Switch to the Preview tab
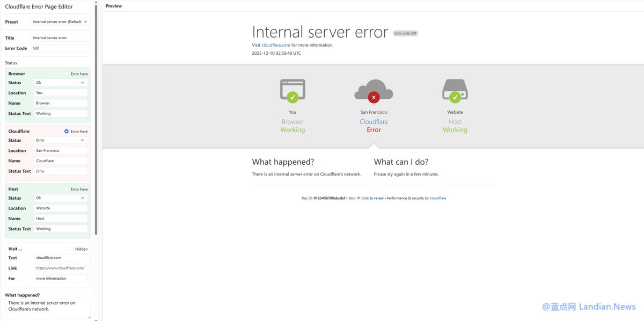The image size is (644, 321). (113, 6)
